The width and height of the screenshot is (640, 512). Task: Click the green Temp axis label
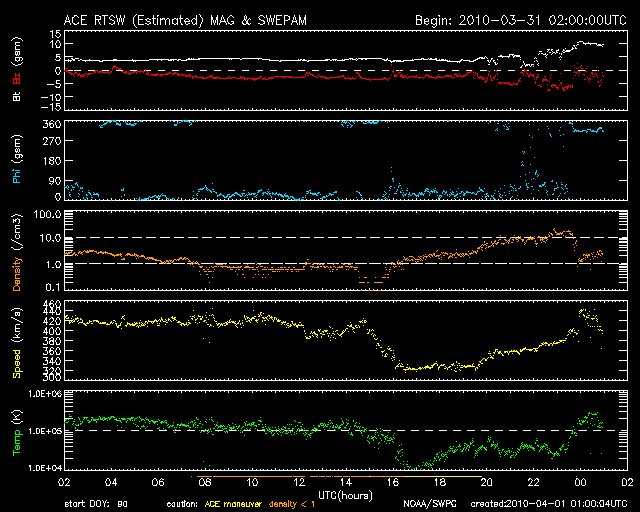(17, 443)
